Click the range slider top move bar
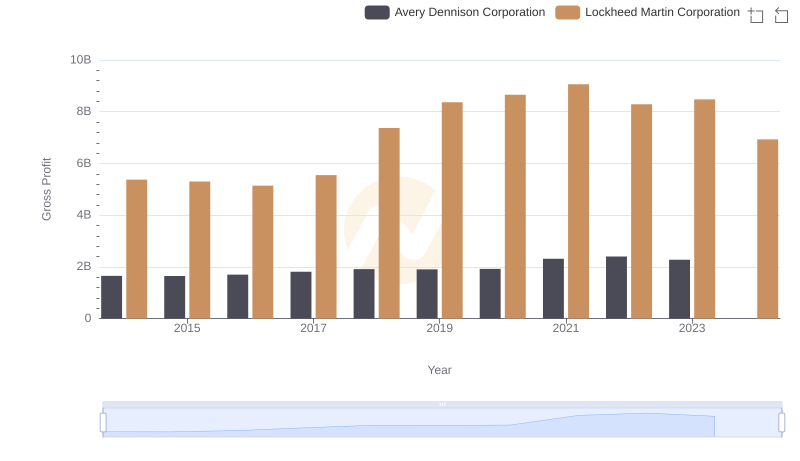Viewport: 800px width, 461px height. (x=442, y=404)
